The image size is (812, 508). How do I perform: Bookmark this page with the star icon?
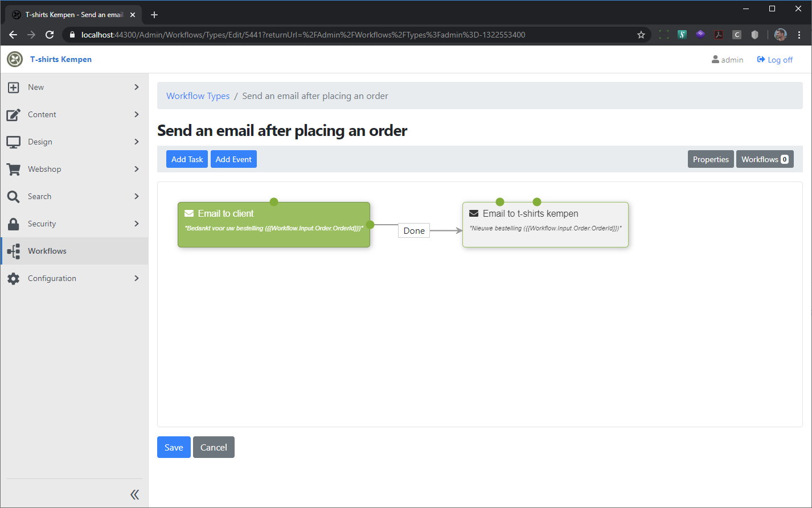point(641,35)
